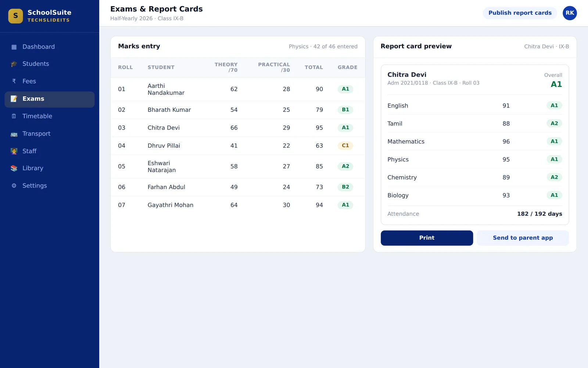The height and width of the screenshot is (368, 588).
Task: Click the Timetable calendar icon
Action: (x=14, y=116)
